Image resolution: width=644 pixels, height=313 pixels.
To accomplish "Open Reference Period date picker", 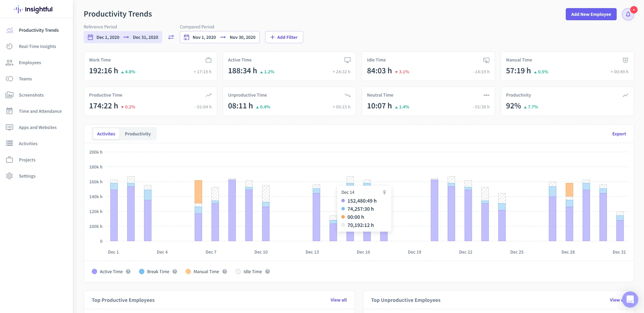I will click(123, 37).
